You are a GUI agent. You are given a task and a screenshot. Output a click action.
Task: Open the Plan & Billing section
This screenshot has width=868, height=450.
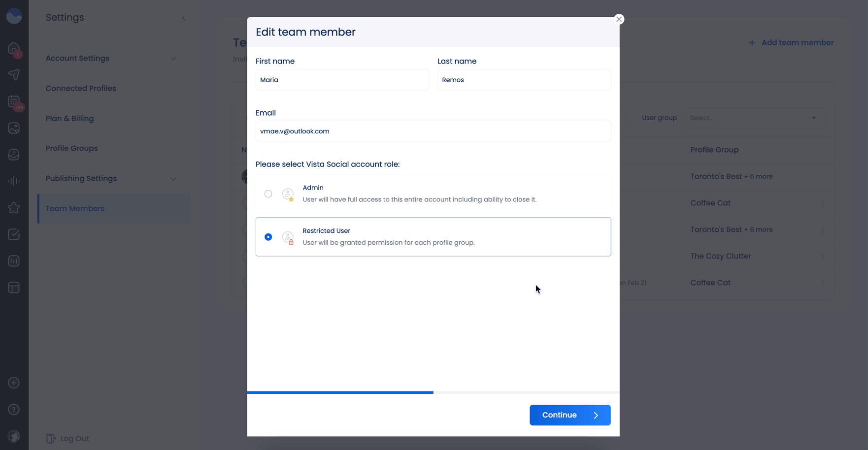(69, 118)
